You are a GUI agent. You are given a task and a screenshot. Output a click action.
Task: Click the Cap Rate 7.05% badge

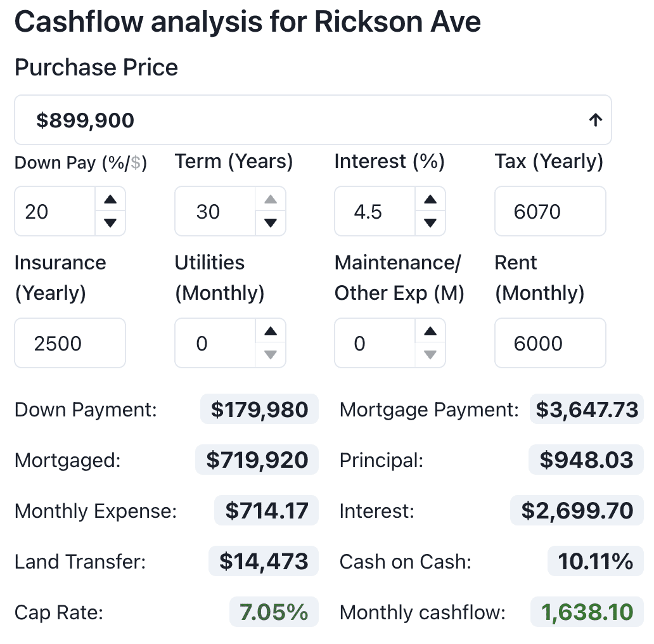pyautogui.click(x=274, y=612)
